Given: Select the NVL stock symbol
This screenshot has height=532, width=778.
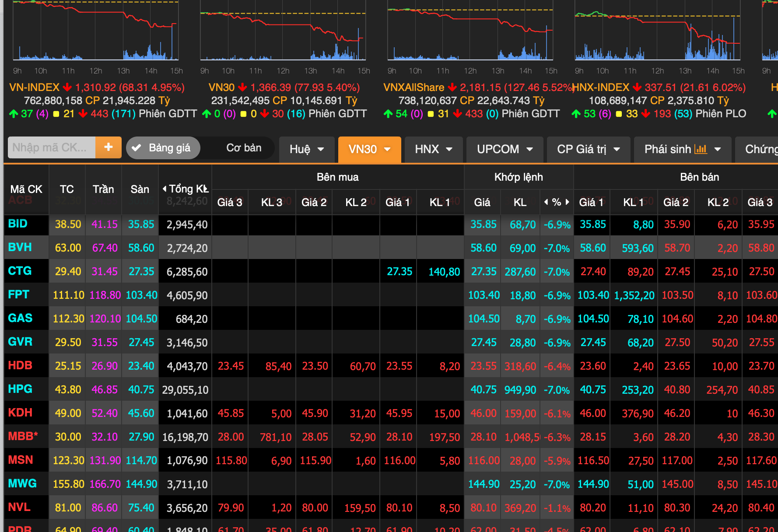Looking at the screenshot, I should pyautogui.click(x=19, y=507).
